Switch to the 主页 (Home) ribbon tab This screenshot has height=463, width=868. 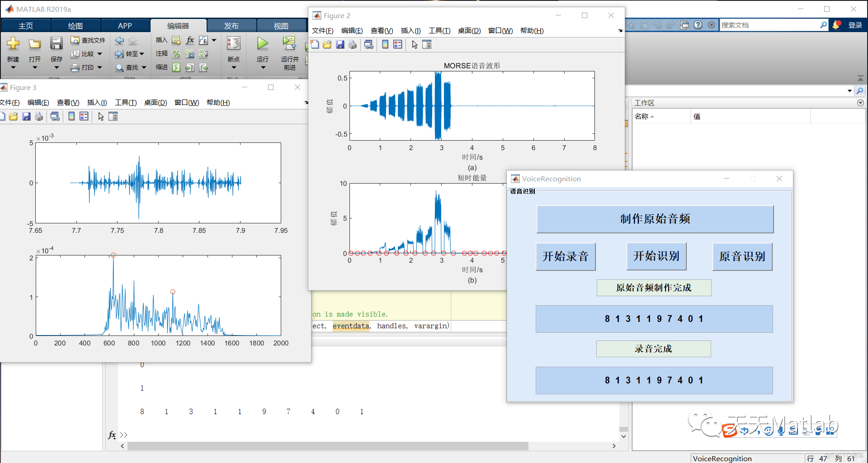coord(25,26)
